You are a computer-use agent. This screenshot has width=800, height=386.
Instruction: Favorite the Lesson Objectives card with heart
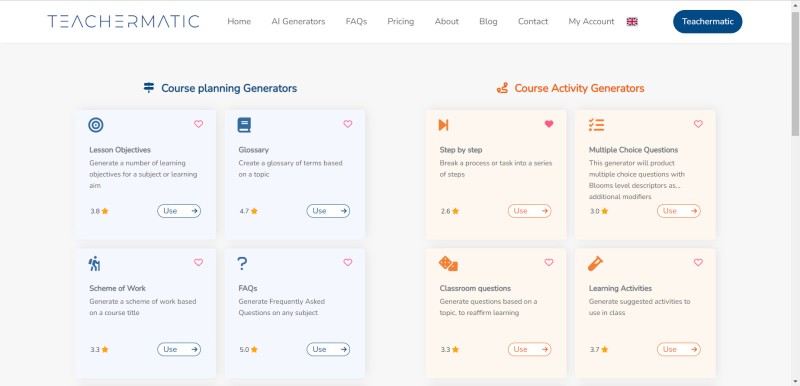coord(198,124)
